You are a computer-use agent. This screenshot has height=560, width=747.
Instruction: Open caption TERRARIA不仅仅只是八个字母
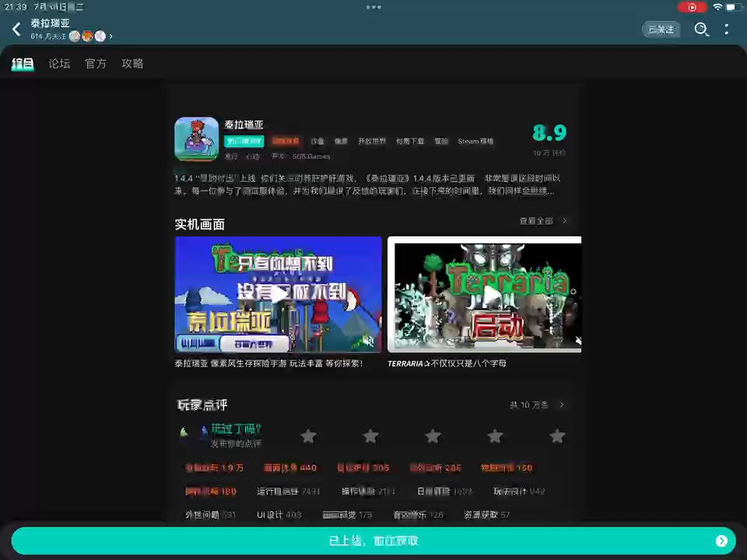tap(447, 363)
